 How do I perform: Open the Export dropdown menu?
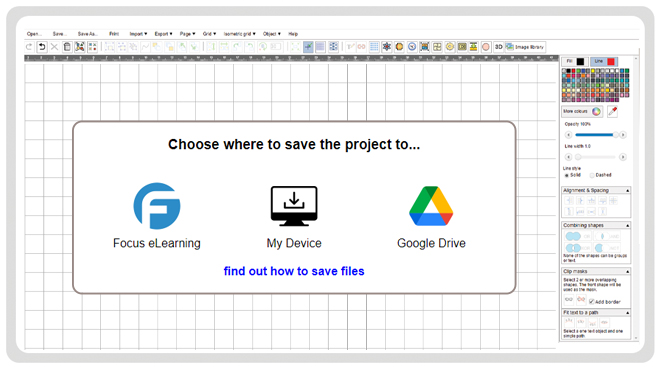tap(163, 34)
